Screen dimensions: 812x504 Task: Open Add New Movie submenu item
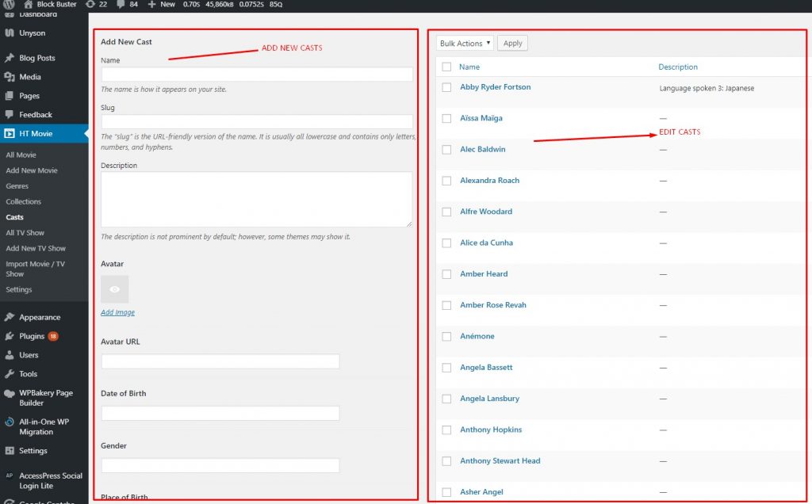32,170
